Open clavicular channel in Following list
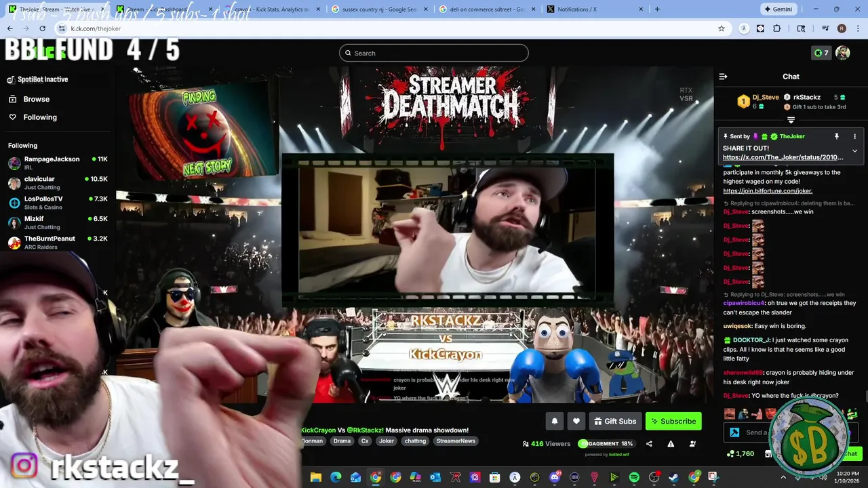Viewport: 868px width, 488px height. tap(57, 183)
